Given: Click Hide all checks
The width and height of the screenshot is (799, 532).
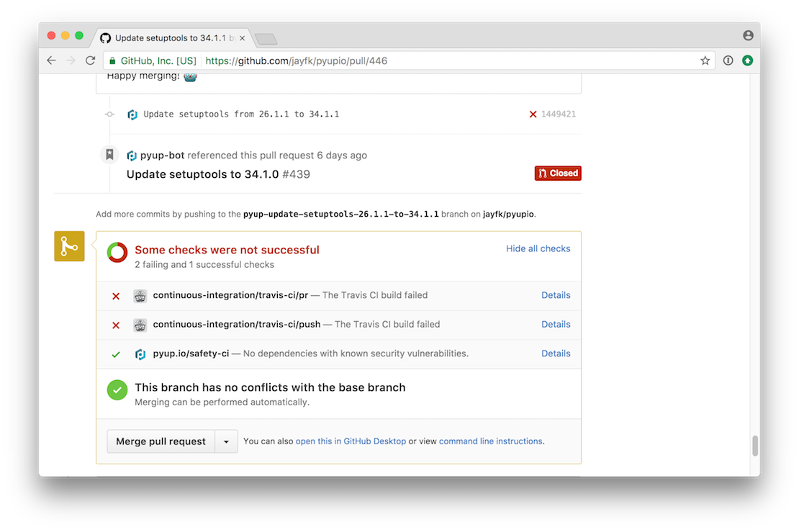Looking at the screenshot, I should (x=538, y=248).
